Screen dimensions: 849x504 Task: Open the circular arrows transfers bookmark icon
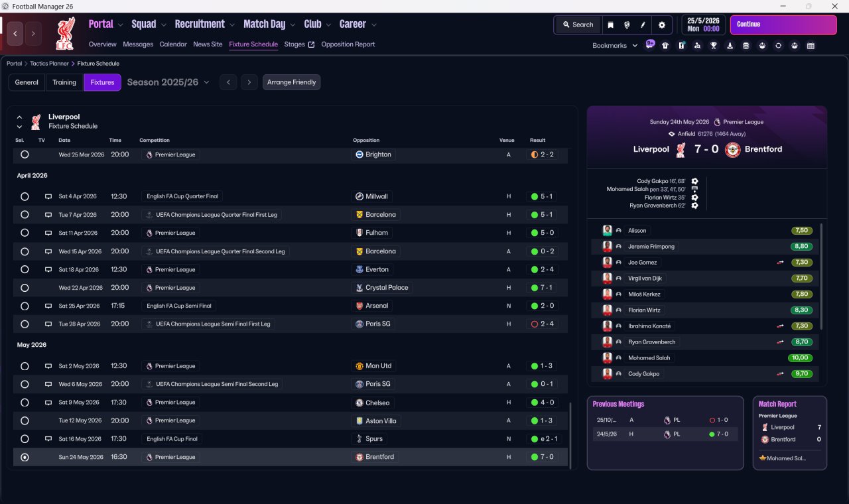click(778, 46)
